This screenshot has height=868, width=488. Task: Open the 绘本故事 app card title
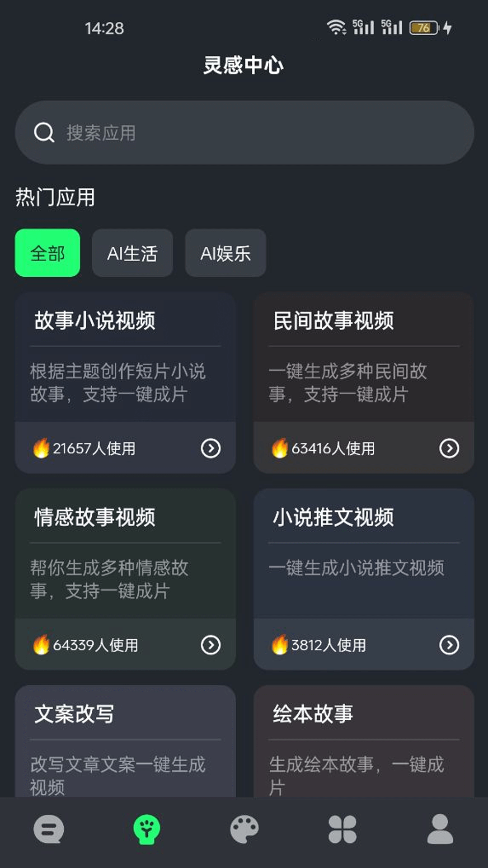pos(313,714)
